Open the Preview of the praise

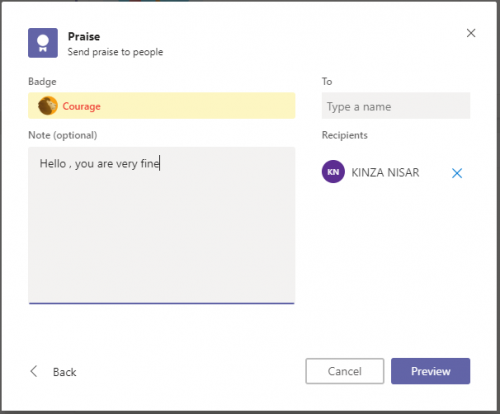point(430,371)
